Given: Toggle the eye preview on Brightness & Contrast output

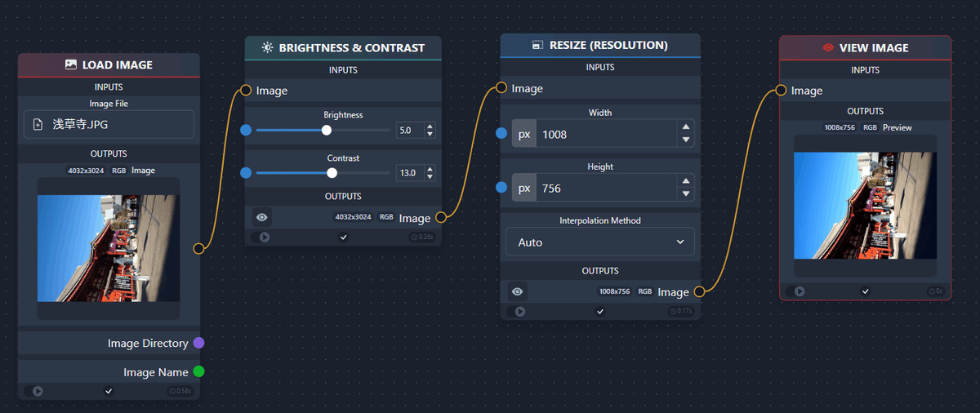Looking at the screenshot, I should [261, 218].
